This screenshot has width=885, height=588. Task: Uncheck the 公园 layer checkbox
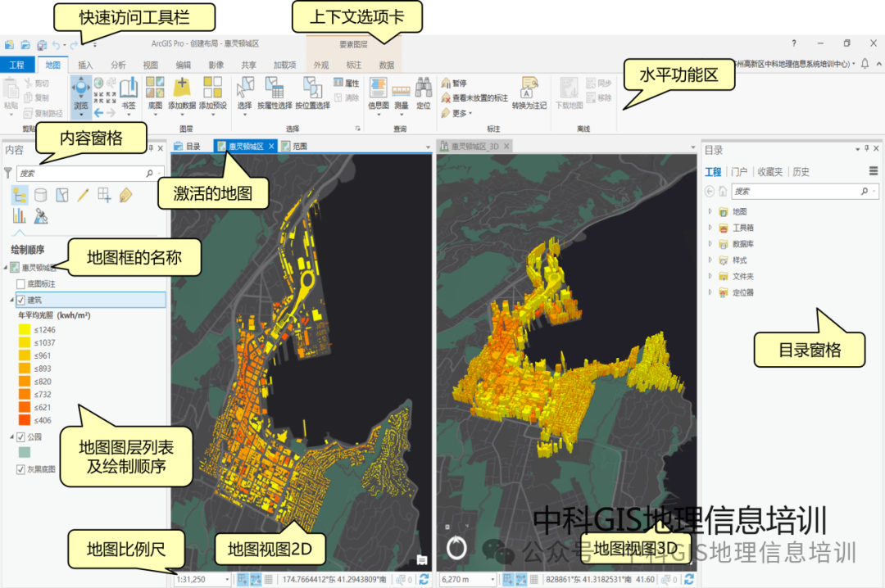[20, 436]
